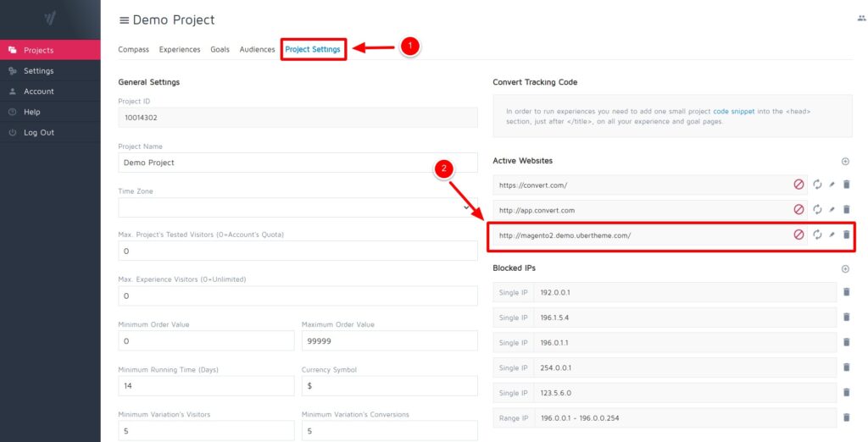Deactivate the magento2.demo.ubertheme.com website
The image size is (868, 442).
[798, 235]
